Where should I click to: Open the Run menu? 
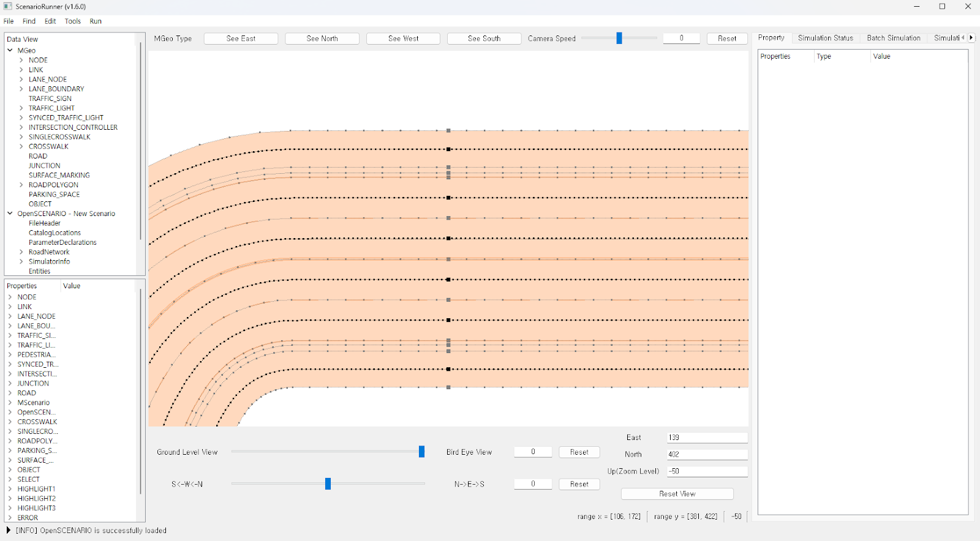click(96, 21)
